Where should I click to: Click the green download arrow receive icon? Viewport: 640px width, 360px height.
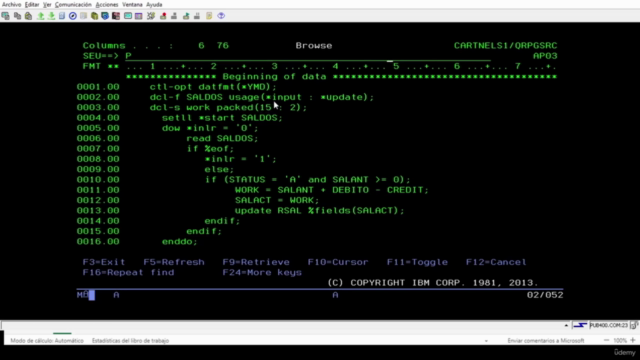tap(51, 16)
